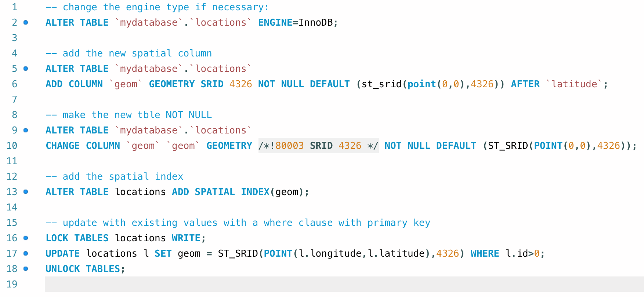
Task: Click the statement marker dot on line 2
Action: click(26, 22)
